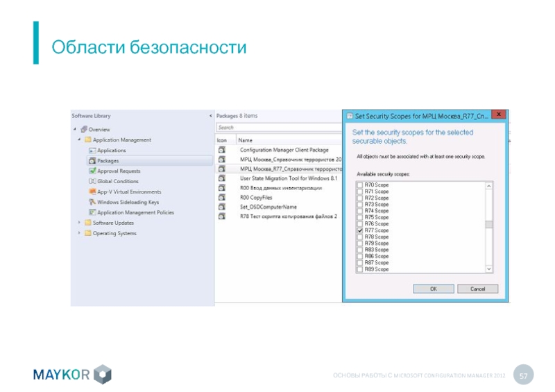Click the Overview node icon

coord(84,129)
